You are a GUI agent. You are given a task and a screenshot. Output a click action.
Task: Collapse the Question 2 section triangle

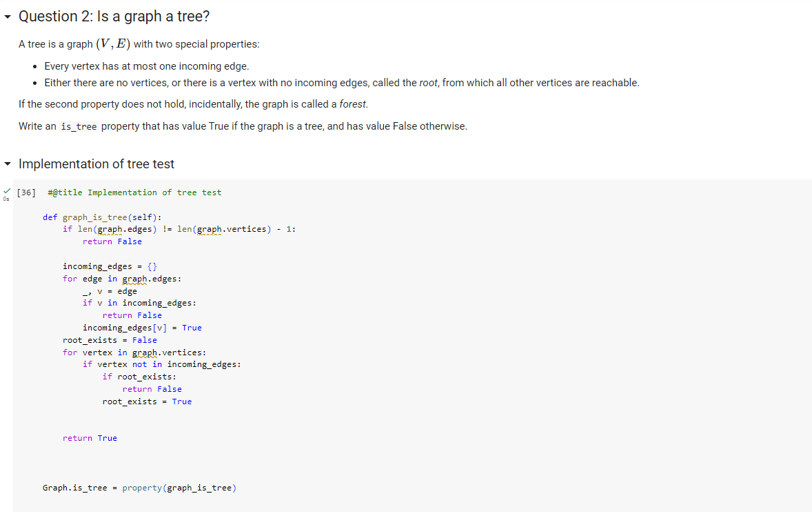click(x=8, y=16)
